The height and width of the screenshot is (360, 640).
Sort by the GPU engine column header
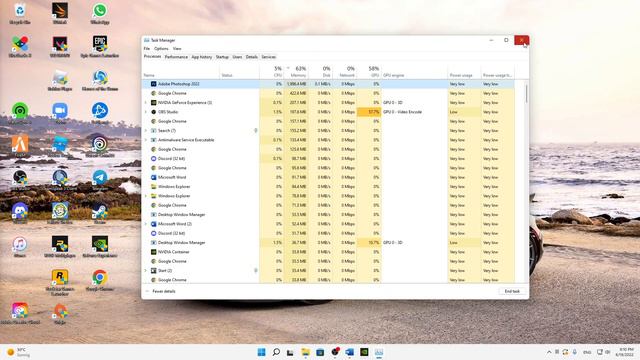pos(414,72)
